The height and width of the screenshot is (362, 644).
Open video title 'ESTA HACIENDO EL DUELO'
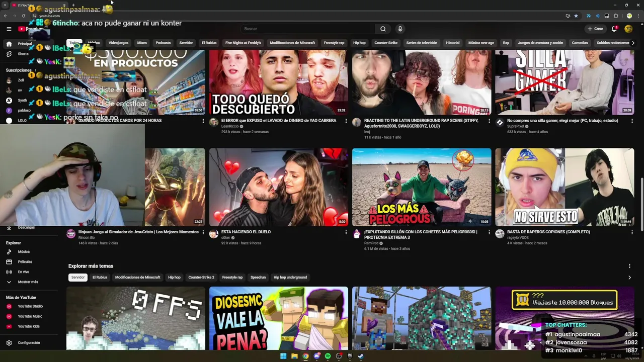246,232
